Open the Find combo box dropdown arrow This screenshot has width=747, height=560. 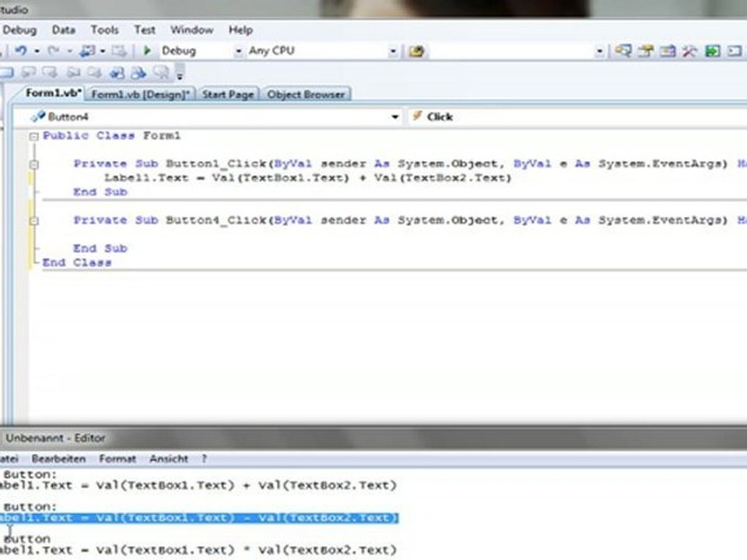click(x=600, y=51)
